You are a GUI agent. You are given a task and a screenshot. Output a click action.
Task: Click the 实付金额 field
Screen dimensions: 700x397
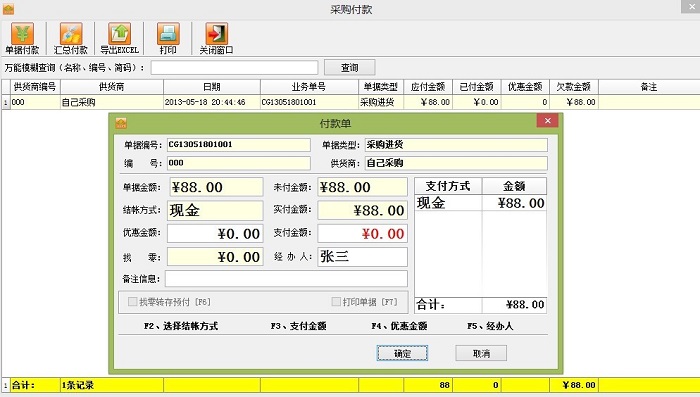362,210
